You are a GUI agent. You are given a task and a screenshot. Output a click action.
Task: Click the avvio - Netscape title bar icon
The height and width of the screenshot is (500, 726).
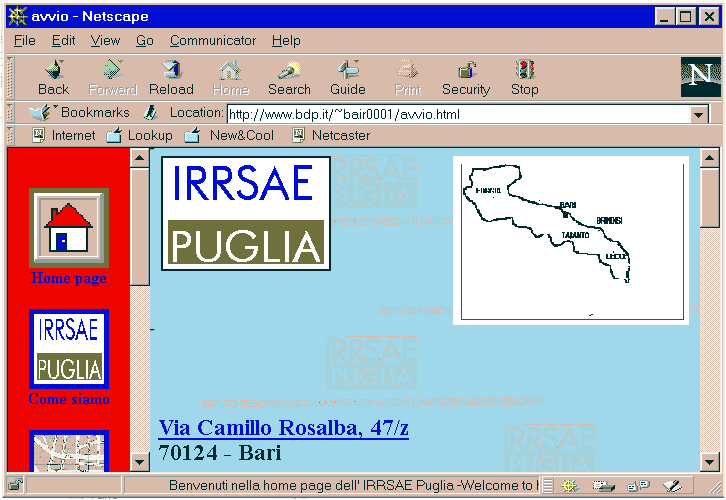click(18, 16)
